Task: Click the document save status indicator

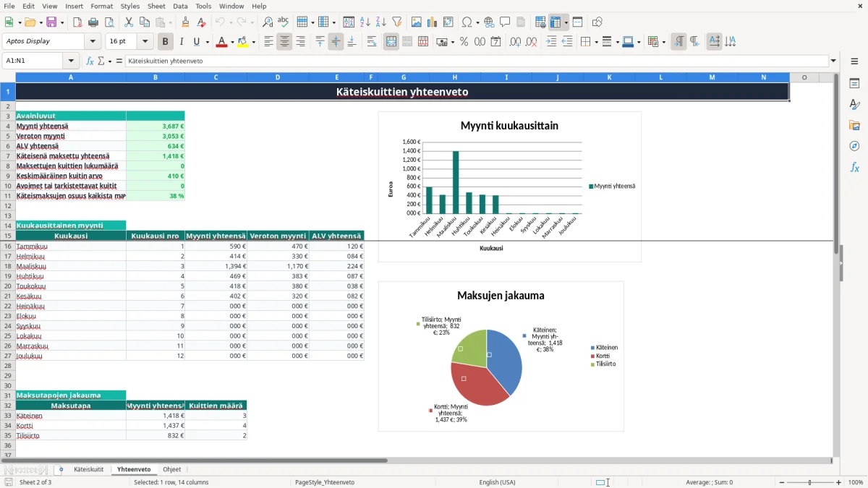Action: tap(8, 482)
